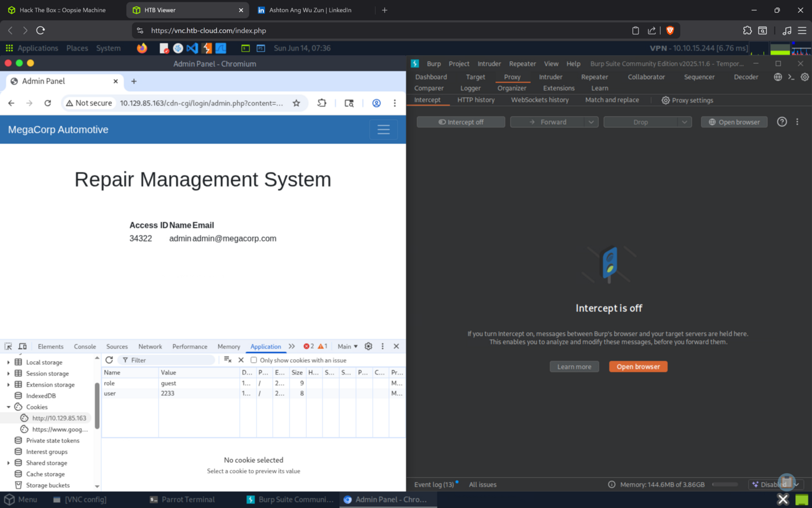This screenshot has height=508, width=812.
Task: Open DevTools Network tab
Action: (150, 346)
